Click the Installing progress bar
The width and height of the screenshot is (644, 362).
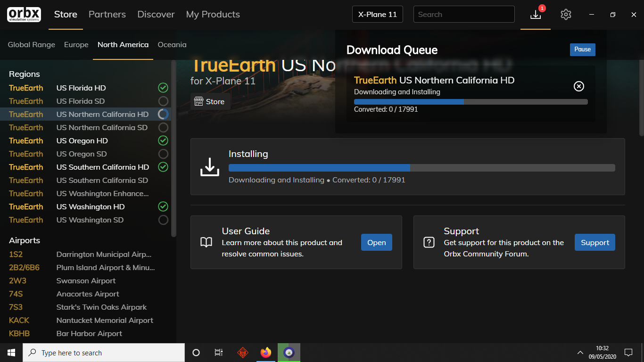click(x=422, y=168)
